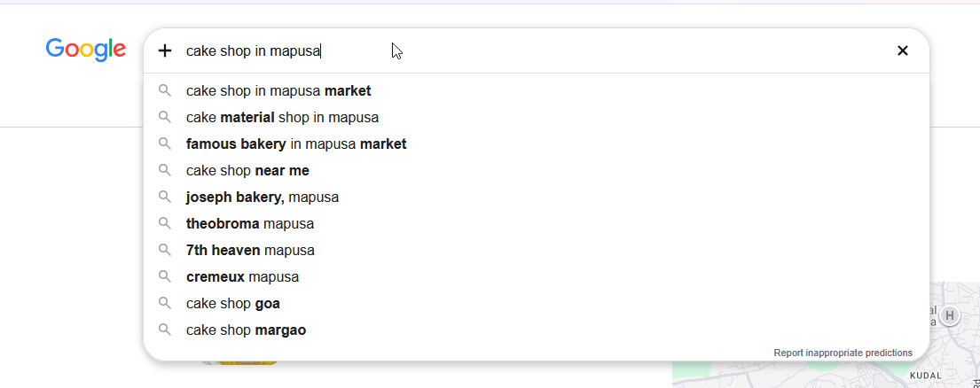980x388 pixels.
Task: Choose 'cake shop near me' suggestion
Action: (537, 171)
